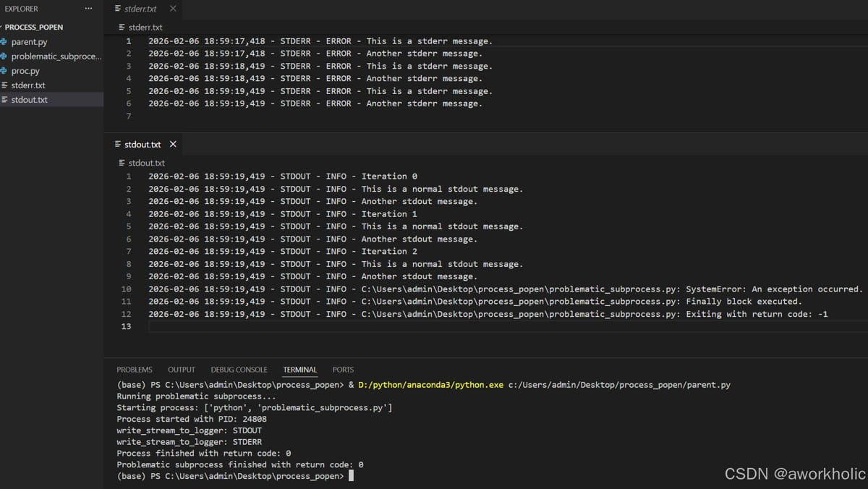Show the DEBUG CONSOLE panel
The height and width of the screenshot is (489, 868).
tap(239, 370)
